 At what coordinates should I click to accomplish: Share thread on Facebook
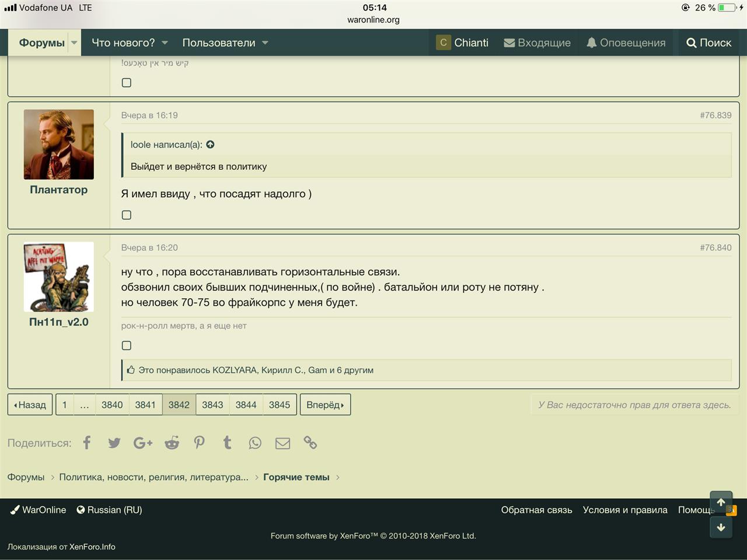tap(87, 443)
